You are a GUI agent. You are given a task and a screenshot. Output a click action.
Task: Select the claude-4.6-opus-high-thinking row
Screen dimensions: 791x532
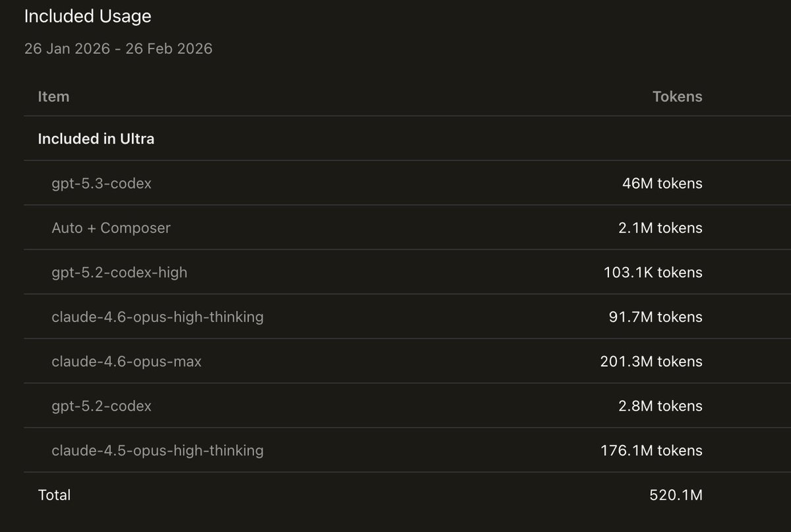click(395, 316)
